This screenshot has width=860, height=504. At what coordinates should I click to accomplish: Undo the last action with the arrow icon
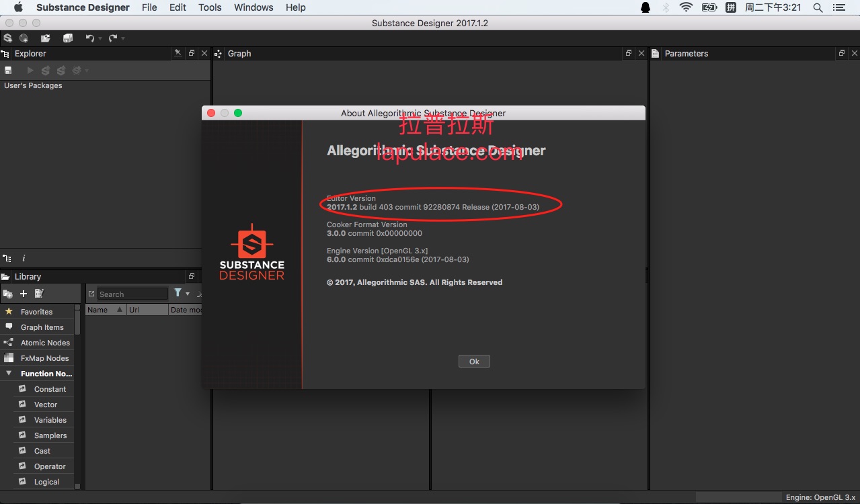coord(89,38)
